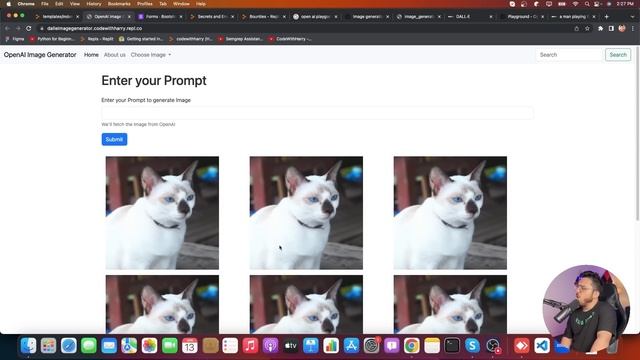This screenshot has height=360, width=640.
Task: Switch to the Forms Bootstrap tab
Action: 160,17
